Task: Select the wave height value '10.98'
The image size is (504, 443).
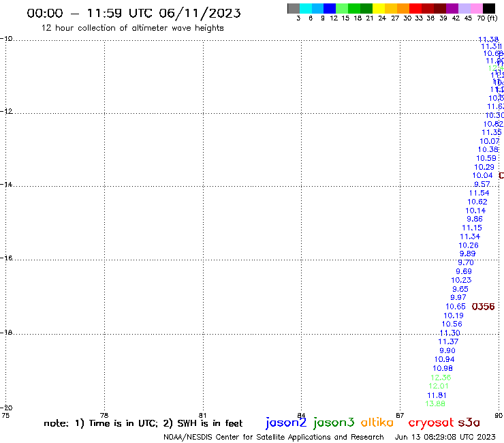Action: 443,368
